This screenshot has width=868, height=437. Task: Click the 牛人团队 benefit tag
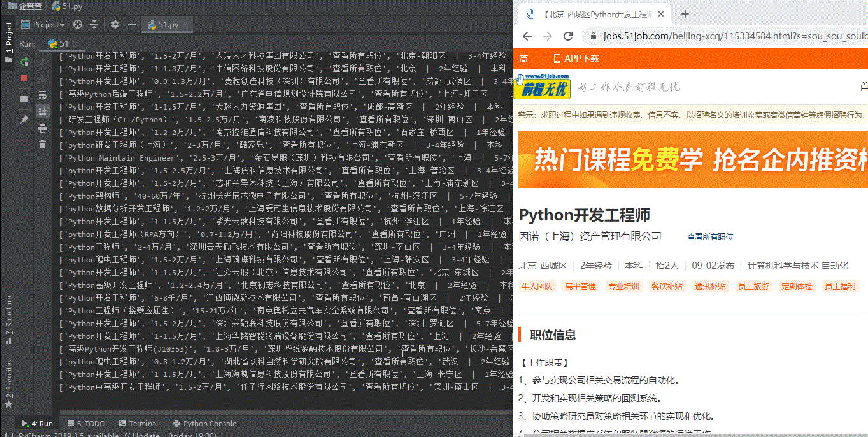[x=537, y=287]
